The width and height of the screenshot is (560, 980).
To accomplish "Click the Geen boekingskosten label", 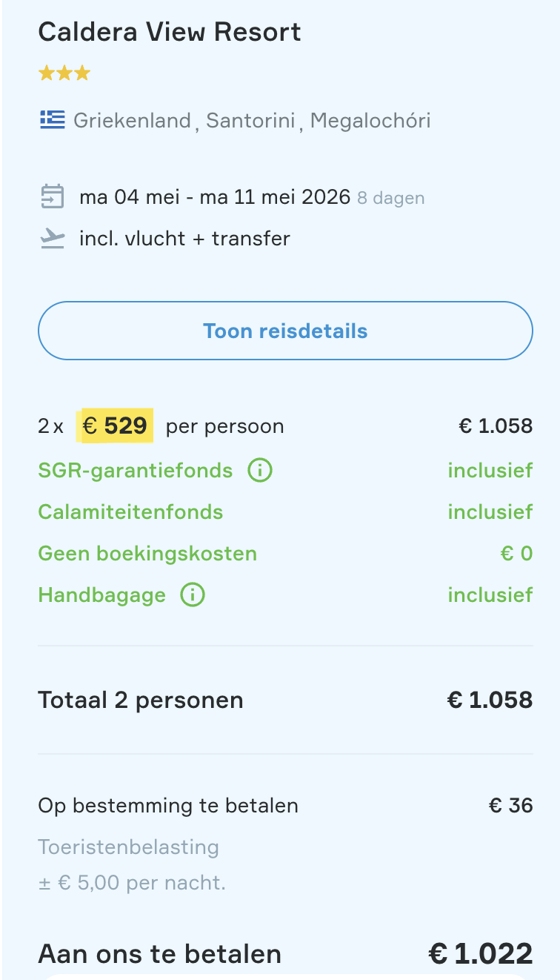I will [147, 553].
